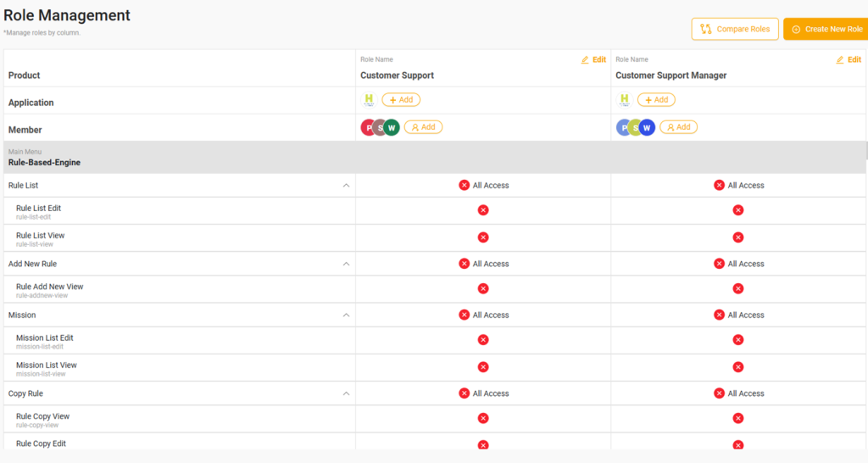The width and height of the screenshot is (868, 463).
Task: Click the Rule-Based-Engine main menu header
Action: click(x=435, y=157)
